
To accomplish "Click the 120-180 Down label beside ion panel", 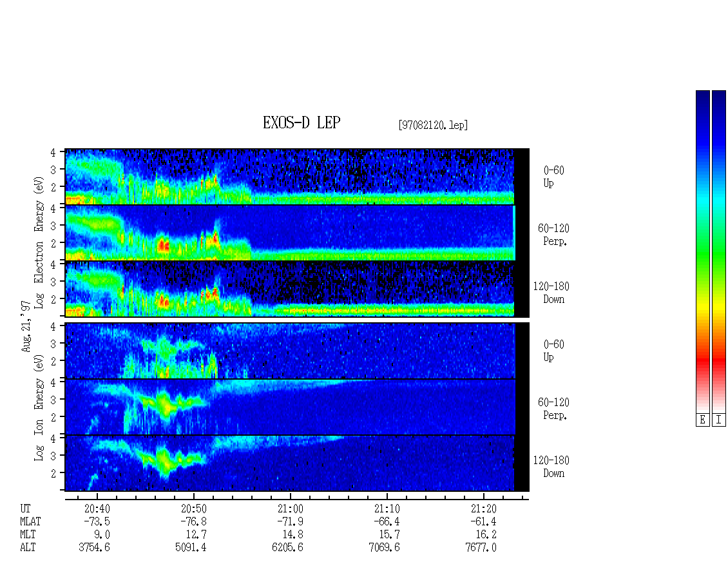I will [x=551, y=467].
